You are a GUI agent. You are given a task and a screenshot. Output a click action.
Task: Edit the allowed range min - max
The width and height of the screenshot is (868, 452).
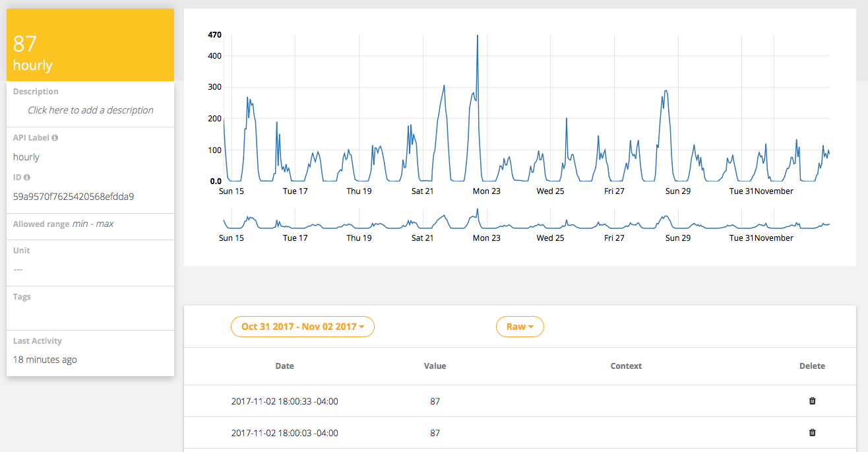93,224
